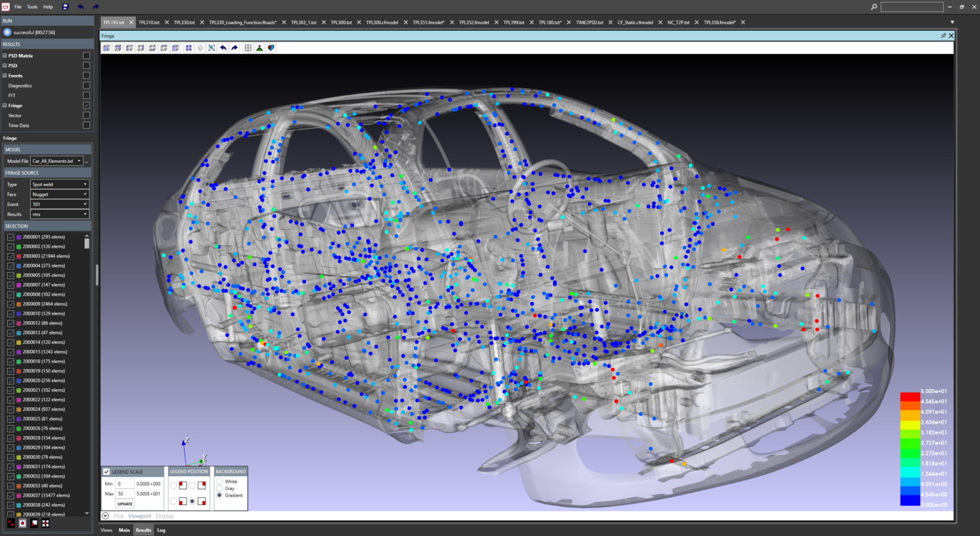The width and height of the screenshot is (980, 536).
Task: Switch to the TPL310.txt tab
Action: [x=149, y=22]
